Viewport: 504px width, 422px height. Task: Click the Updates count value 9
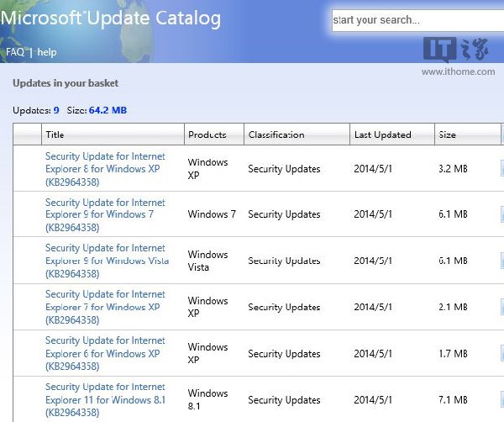(56, 110)
